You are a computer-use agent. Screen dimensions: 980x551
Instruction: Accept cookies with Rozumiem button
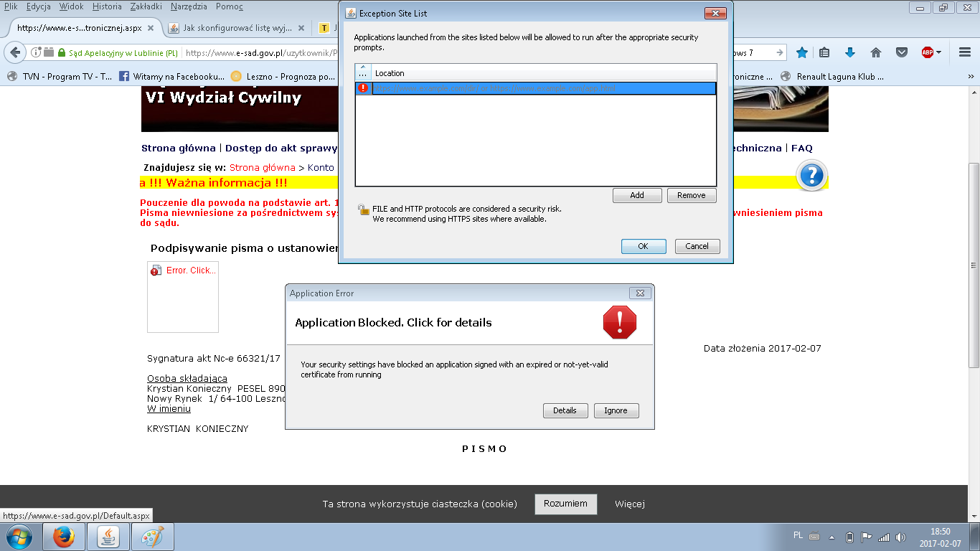point(565,504)
